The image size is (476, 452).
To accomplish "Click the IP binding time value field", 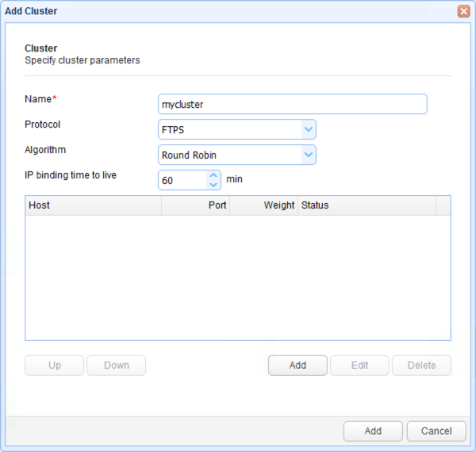I will coord(182,180).
